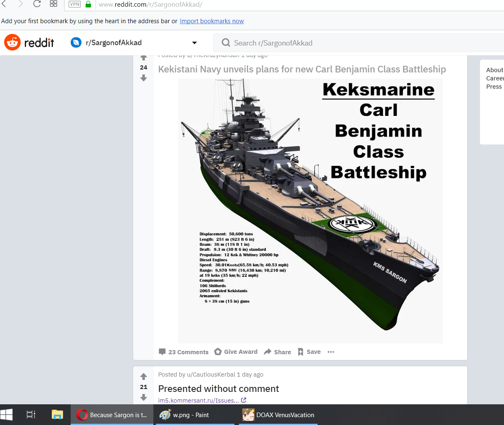Open File Explorer from the taskbar

pos(57,415)
